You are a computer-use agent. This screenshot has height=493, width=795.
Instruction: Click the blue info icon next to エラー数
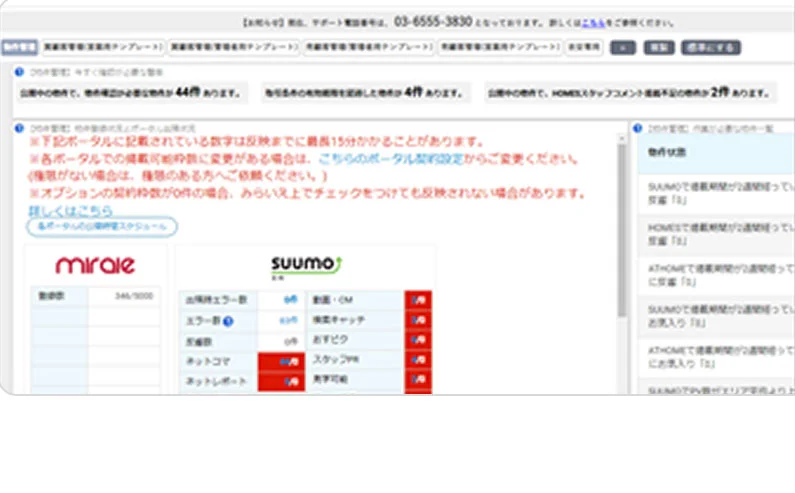(x=228, y=321)
